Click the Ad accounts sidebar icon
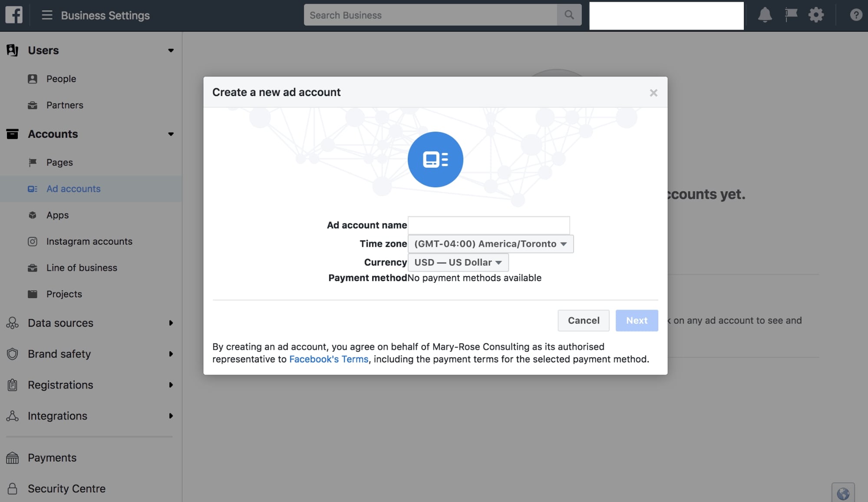Screen dimensions: 868x502 click(32, 188)
